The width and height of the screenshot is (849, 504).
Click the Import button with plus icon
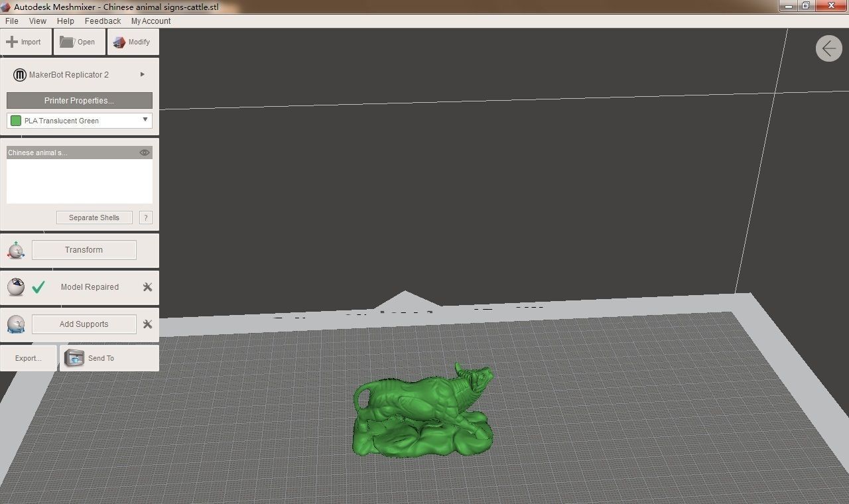(x=27, y=42)
